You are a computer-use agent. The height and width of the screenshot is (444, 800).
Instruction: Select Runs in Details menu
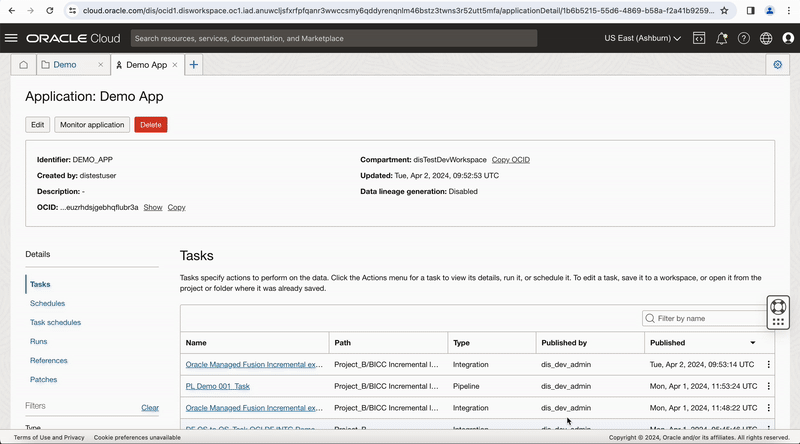(38, 341)
